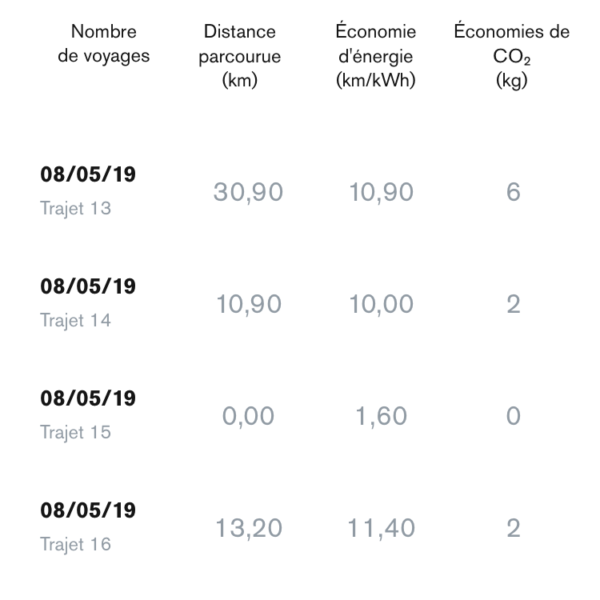
Task: Select the 11,40 energy economy value
Action: tap(381, 529)
